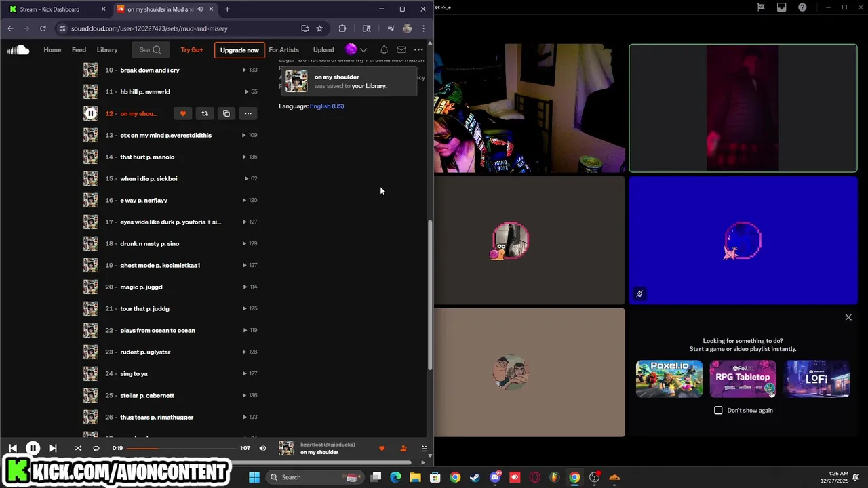Viewport: 868px width, 488px height.
Task: Repost track 12 on my shoulder
Action: click(204, 113)
